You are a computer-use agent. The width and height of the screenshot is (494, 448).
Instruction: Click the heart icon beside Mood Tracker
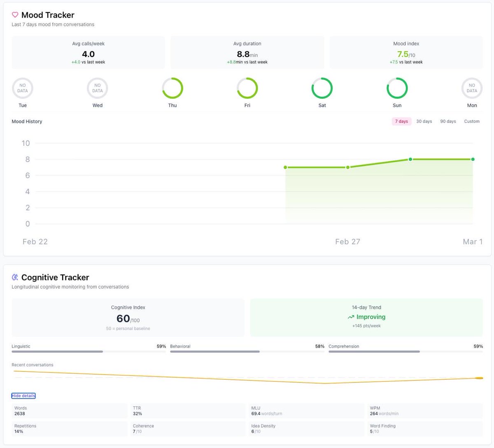point(15,15)
